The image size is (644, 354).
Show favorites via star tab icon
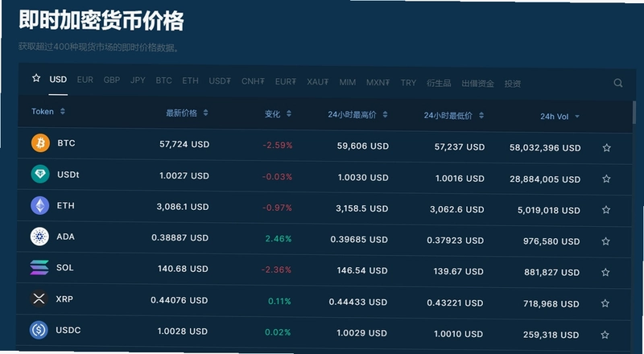[36, 78]
